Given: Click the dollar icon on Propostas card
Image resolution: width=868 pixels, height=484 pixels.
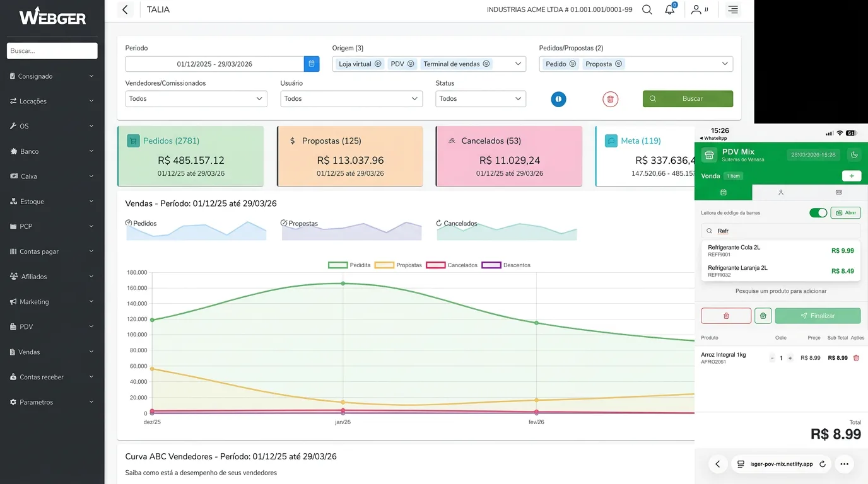Looking at the screenshot, I should click(x=292, y=141).
